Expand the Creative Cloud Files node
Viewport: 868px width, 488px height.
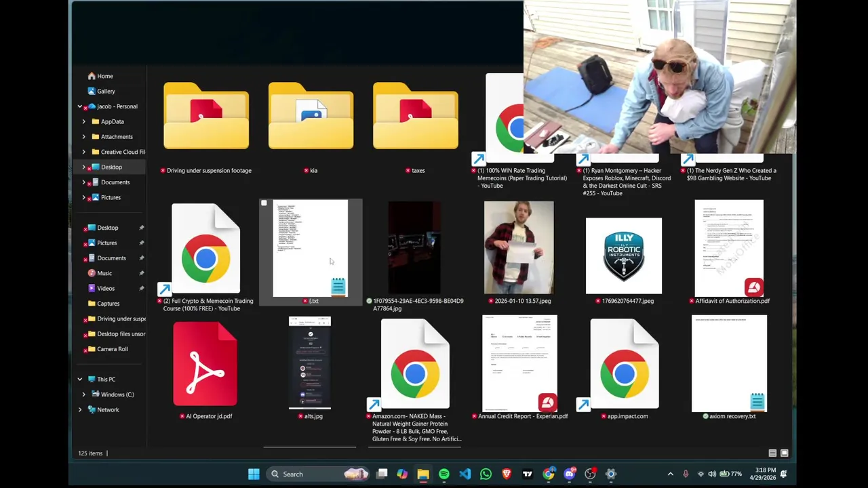pyautogui.click(x=83, y=152)
